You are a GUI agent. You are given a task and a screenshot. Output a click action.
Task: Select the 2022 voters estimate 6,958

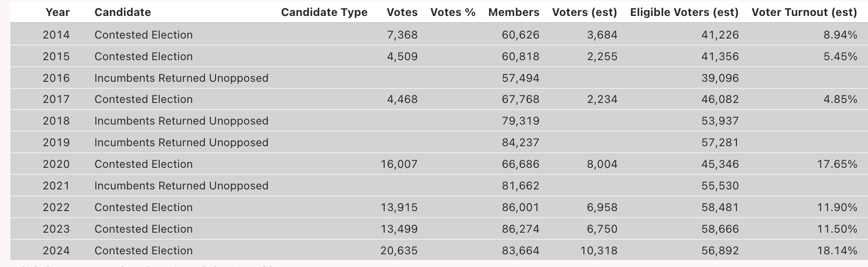[x=602, y=207]
